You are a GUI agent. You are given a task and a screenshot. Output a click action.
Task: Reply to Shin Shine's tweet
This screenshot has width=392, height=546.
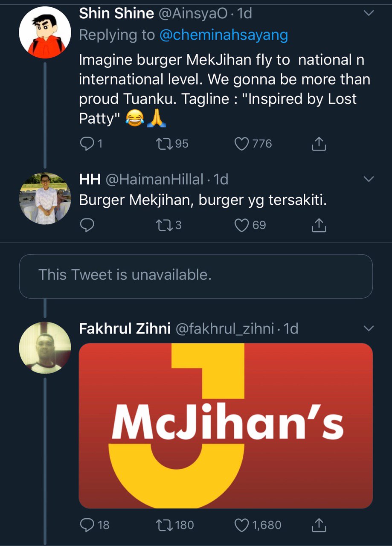(x=87, y=144)
